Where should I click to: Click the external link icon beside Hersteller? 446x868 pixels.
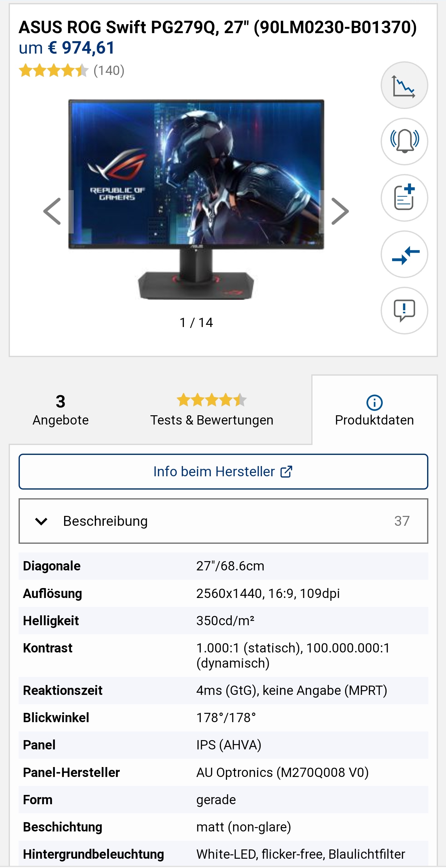[x=286, y=471]
